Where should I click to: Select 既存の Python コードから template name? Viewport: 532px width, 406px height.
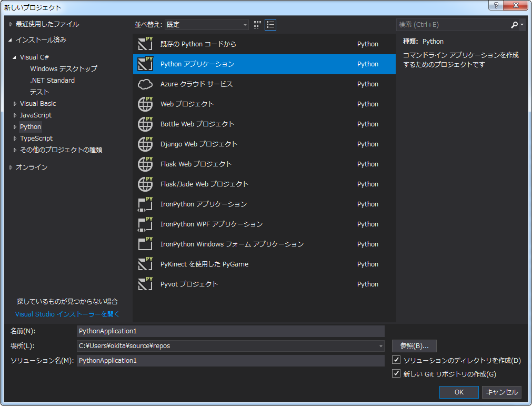click(198, 44)
